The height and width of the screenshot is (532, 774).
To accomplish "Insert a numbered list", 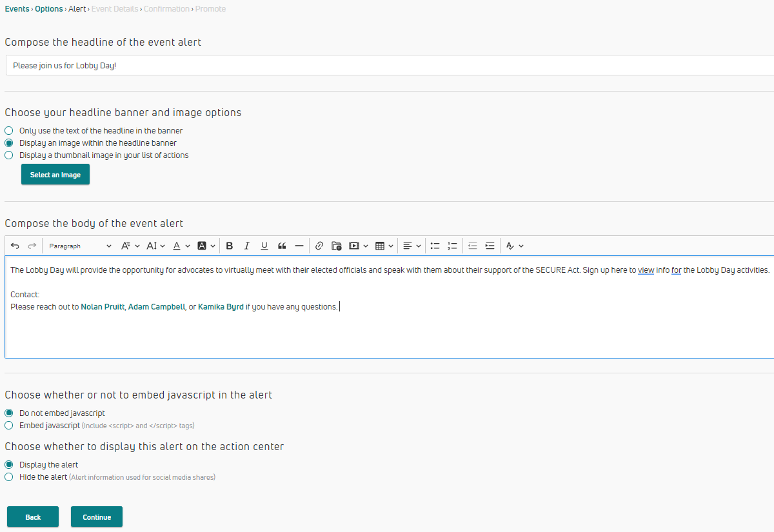I will [x=453, y=246].
